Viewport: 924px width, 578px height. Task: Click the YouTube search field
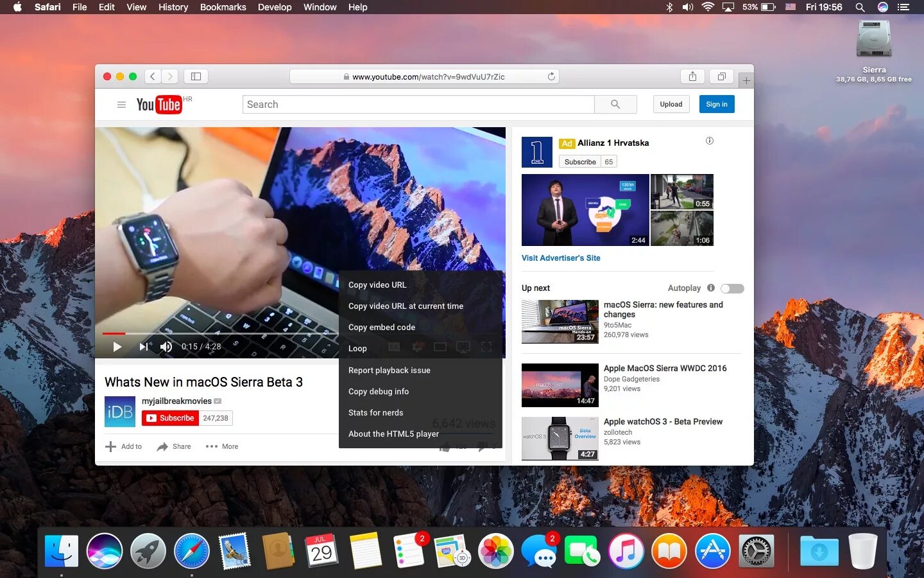418,104
